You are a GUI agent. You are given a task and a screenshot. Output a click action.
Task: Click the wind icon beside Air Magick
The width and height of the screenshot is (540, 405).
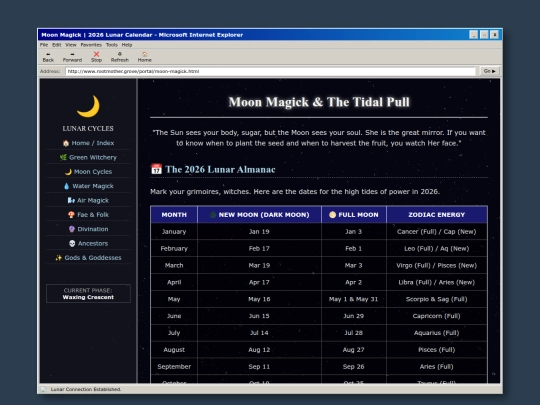click(x=71, y=200)
